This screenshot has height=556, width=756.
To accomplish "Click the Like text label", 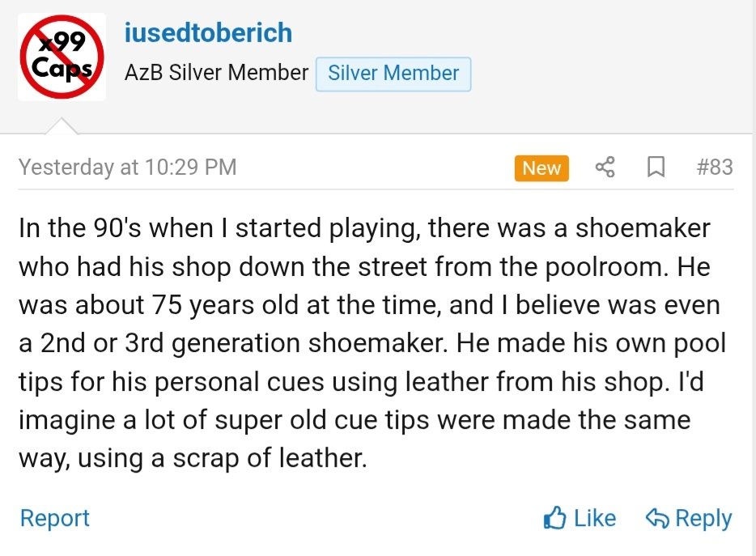I will 595,518.
